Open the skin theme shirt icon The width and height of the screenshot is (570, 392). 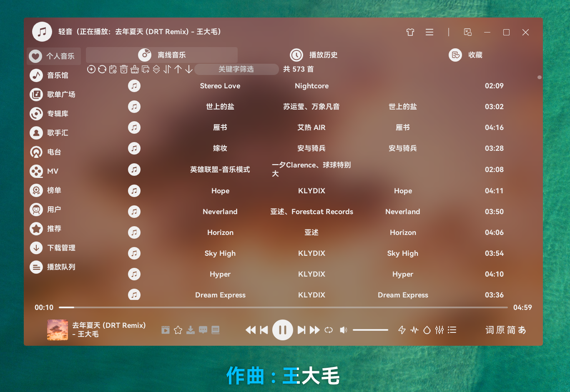(410, 32)
